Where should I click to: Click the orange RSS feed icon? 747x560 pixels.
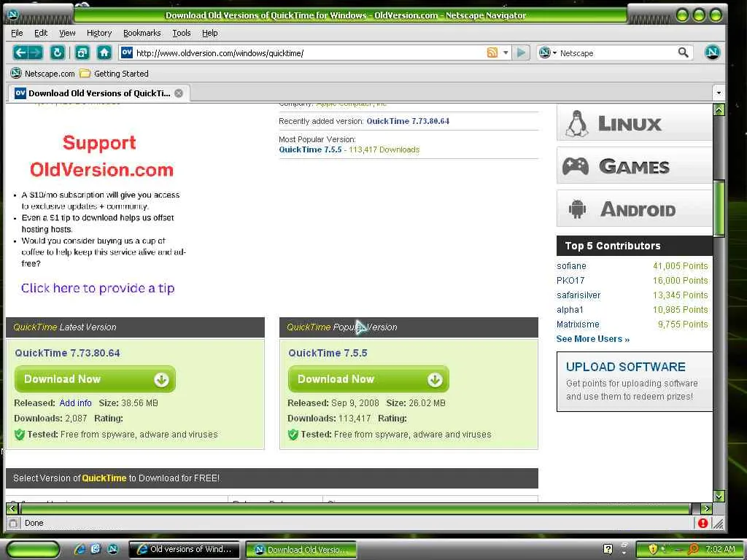[492, 52]
